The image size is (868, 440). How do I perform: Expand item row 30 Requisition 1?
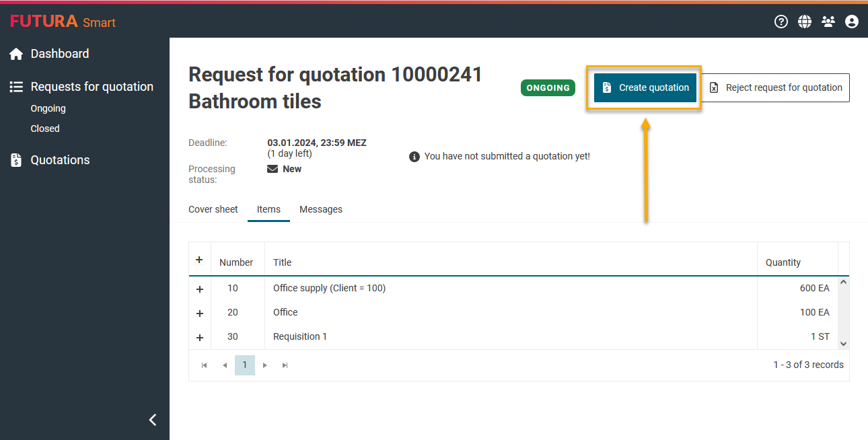(200, 338)
